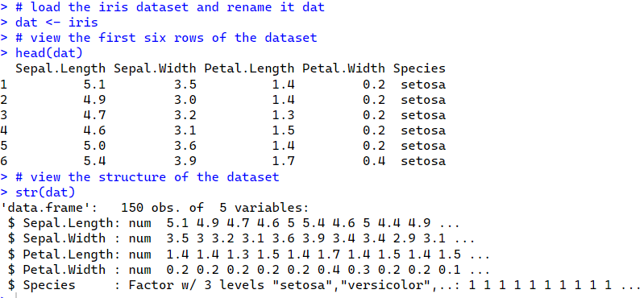The width and height of the screenshot is (644, 298).
Task: Click the Sepal.Length value 5.0 in row 5
Action: tap(94, 146)
